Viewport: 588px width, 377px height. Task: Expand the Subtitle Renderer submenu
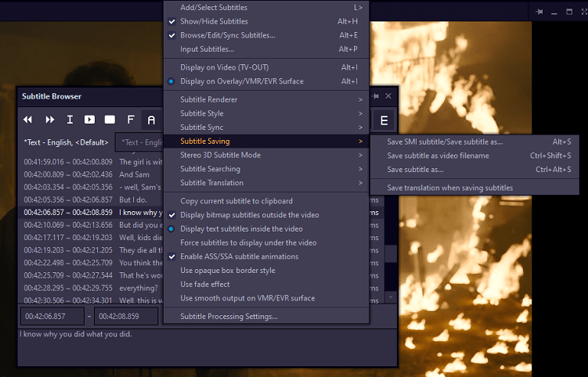[x=266, y=99]
